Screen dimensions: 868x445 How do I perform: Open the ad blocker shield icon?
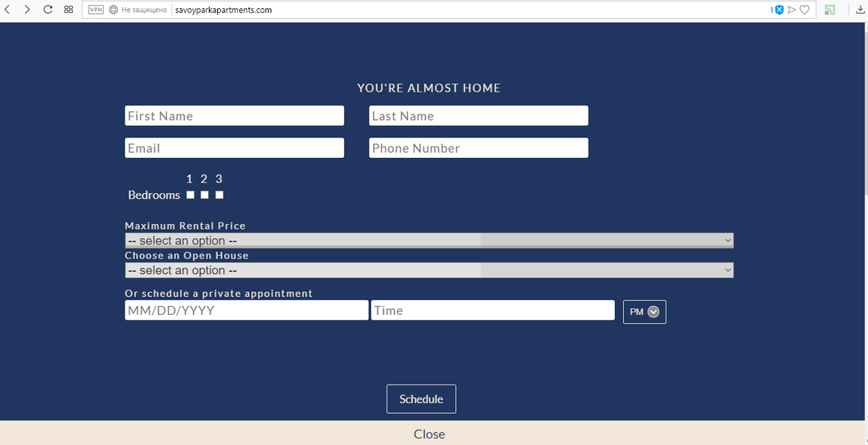780,10
